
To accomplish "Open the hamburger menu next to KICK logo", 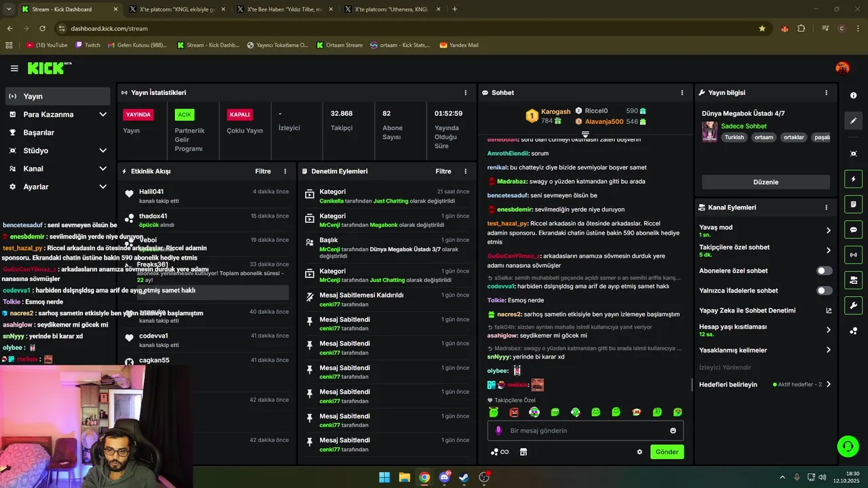I will (14, 68).
